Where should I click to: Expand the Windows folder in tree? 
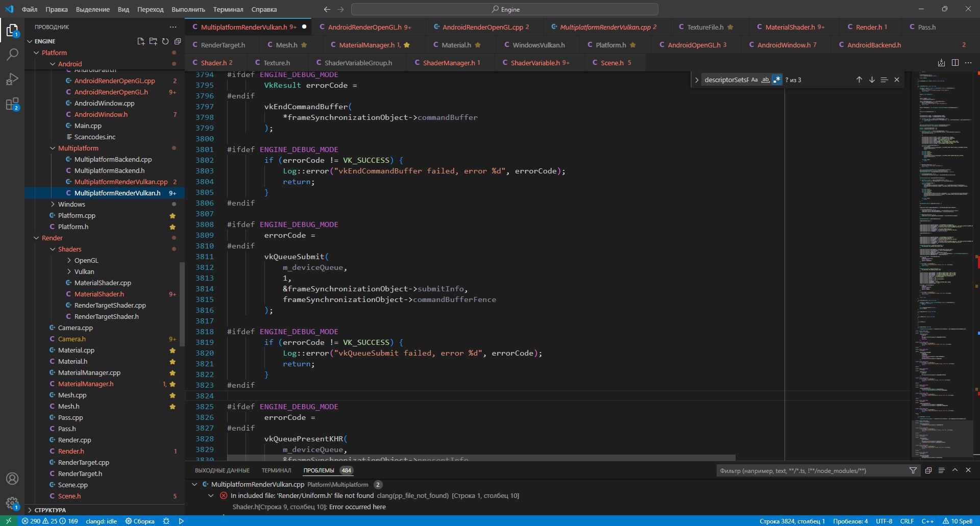(x=71, y=204)
